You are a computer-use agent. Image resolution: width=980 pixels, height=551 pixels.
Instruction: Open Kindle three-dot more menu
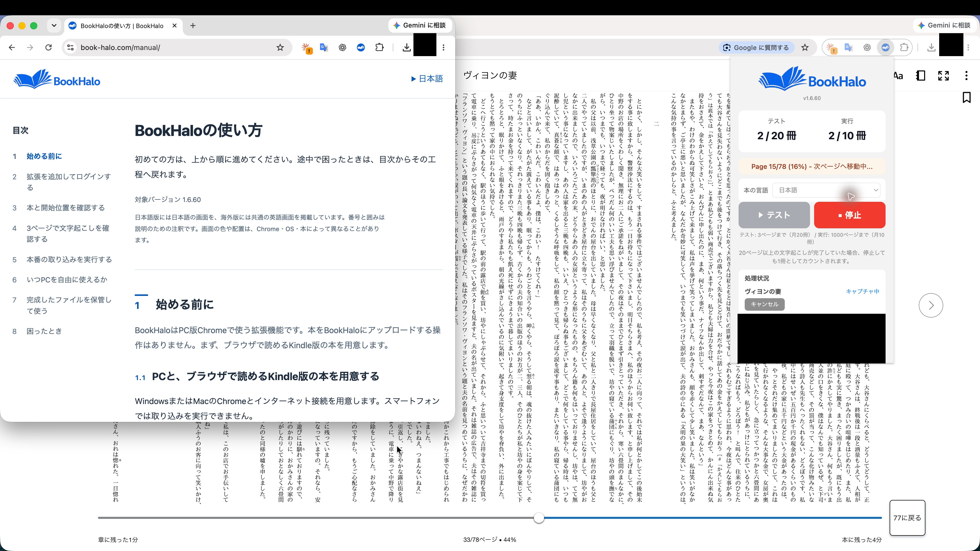966,76
